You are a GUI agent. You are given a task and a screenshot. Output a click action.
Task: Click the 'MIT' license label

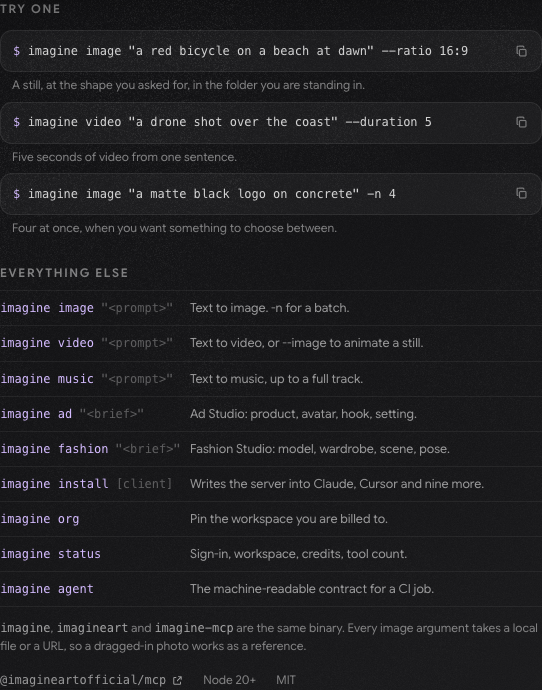click(286, 680)
